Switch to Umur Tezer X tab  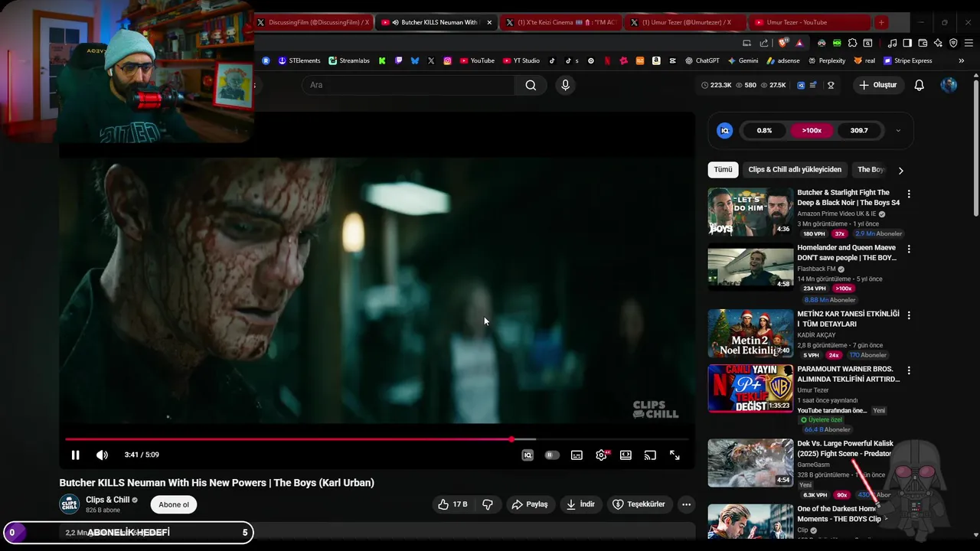685,22
